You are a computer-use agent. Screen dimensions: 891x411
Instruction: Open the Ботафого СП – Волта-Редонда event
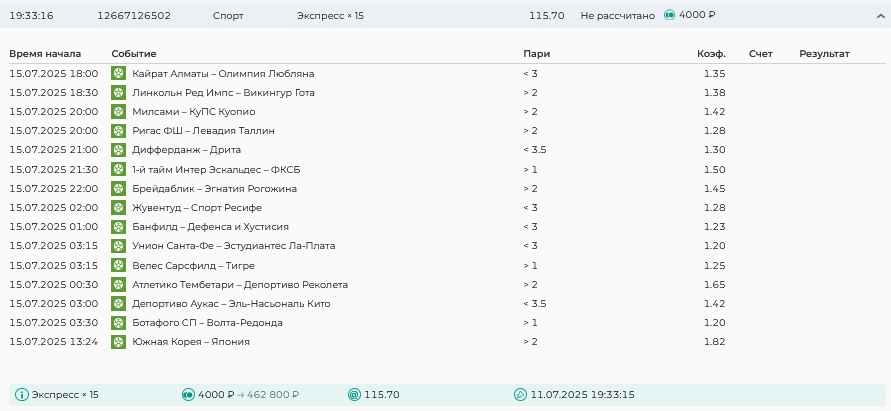tap(207, 323)
